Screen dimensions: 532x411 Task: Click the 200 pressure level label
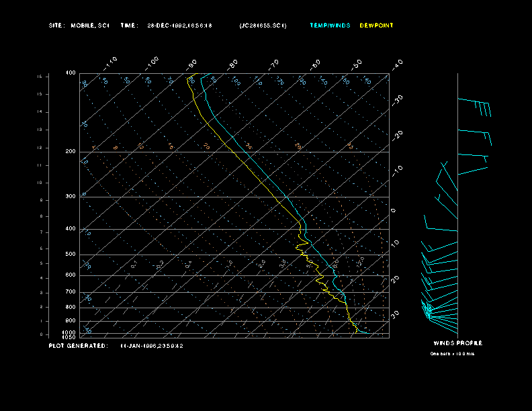[71, 152]
